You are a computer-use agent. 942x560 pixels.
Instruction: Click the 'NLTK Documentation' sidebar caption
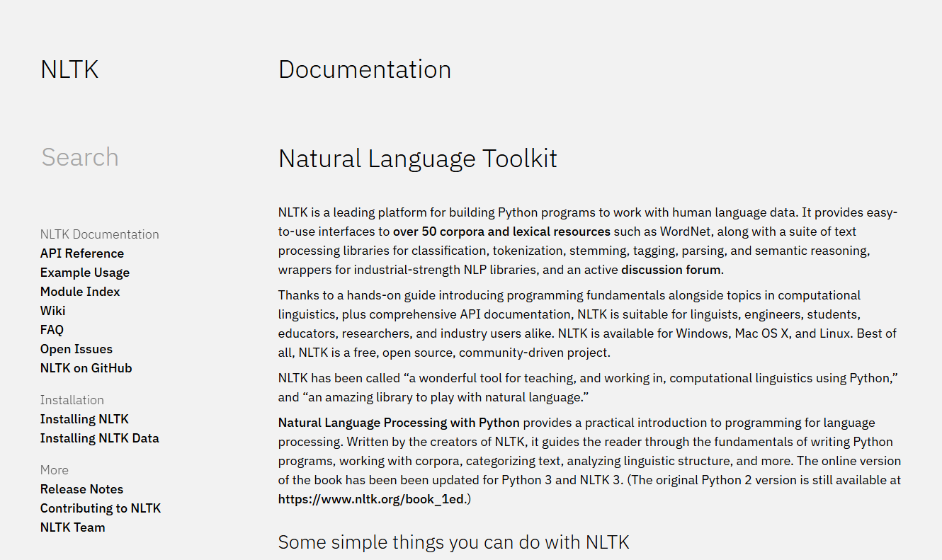coord(100,234)
